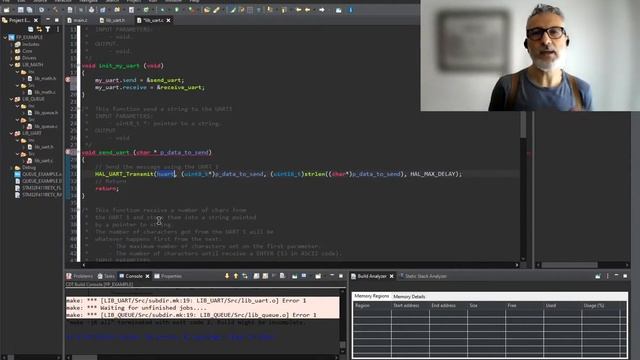Collapse the LIB_UART folder

coord(11,133)
